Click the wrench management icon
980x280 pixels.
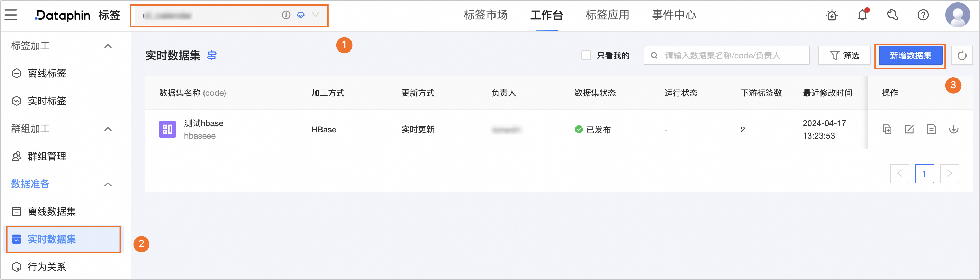coord(892,15)
